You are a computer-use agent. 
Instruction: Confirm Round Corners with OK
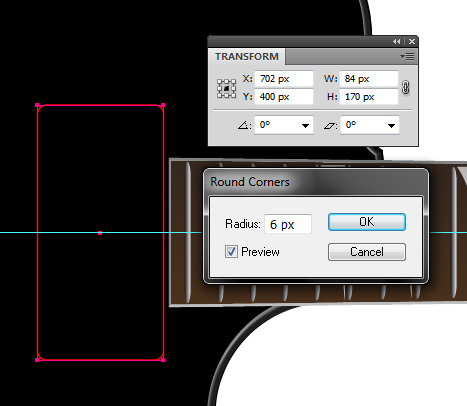pos(367,222)
